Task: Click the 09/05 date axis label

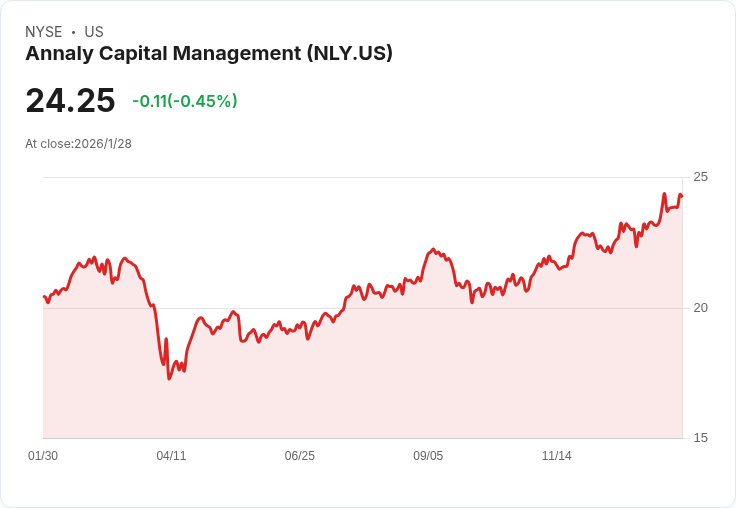Action: [428, 456]
